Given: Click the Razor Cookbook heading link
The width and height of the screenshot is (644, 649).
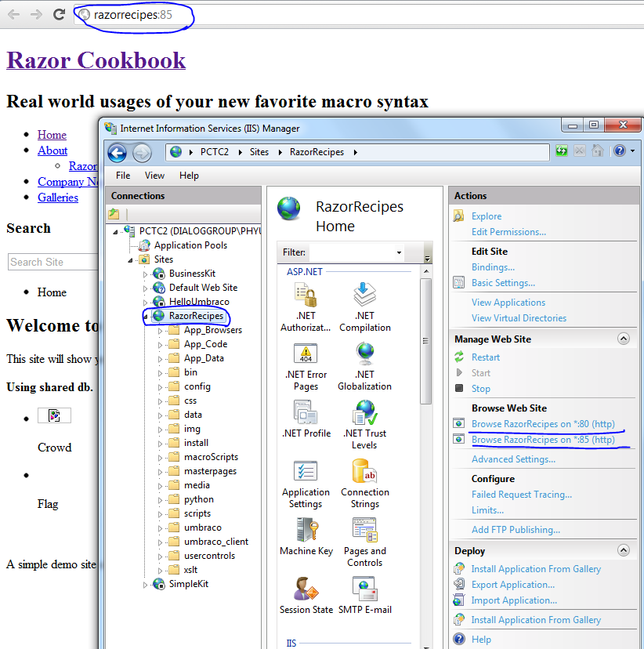Looking at the screenshot, I should [96, 60].
